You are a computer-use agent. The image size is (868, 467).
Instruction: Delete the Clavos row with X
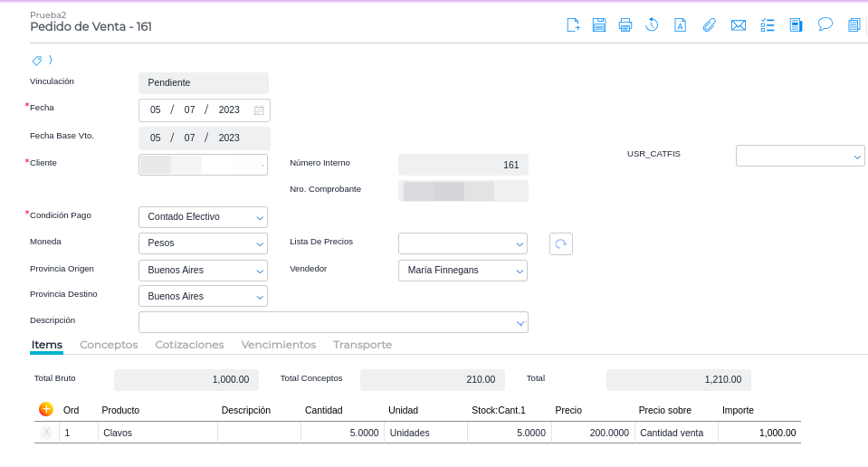coord(46,433)
